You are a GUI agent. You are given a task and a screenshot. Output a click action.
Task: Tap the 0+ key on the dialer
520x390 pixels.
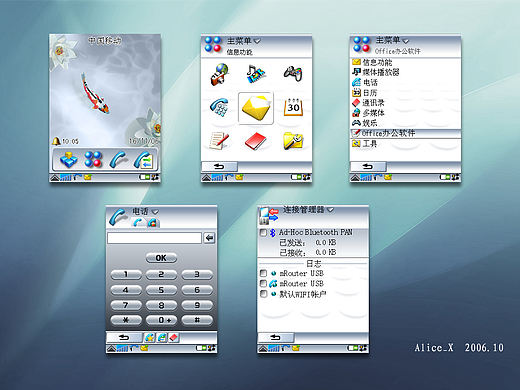[161, 320]
